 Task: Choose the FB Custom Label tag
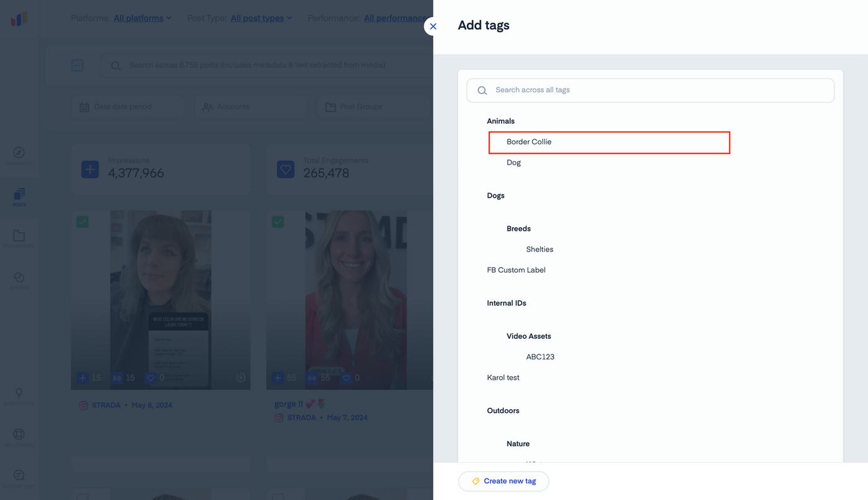pyautogui.click(x=516, y=270)
